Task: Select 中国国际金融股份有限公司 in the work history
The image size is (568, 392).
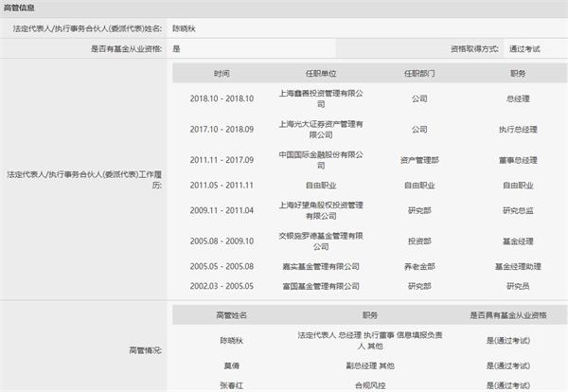Action: 322,160
